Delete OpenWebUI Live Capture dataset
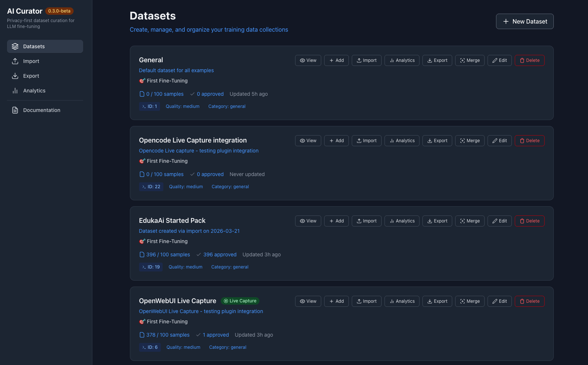The image size is (588, 365). [529, 301]
